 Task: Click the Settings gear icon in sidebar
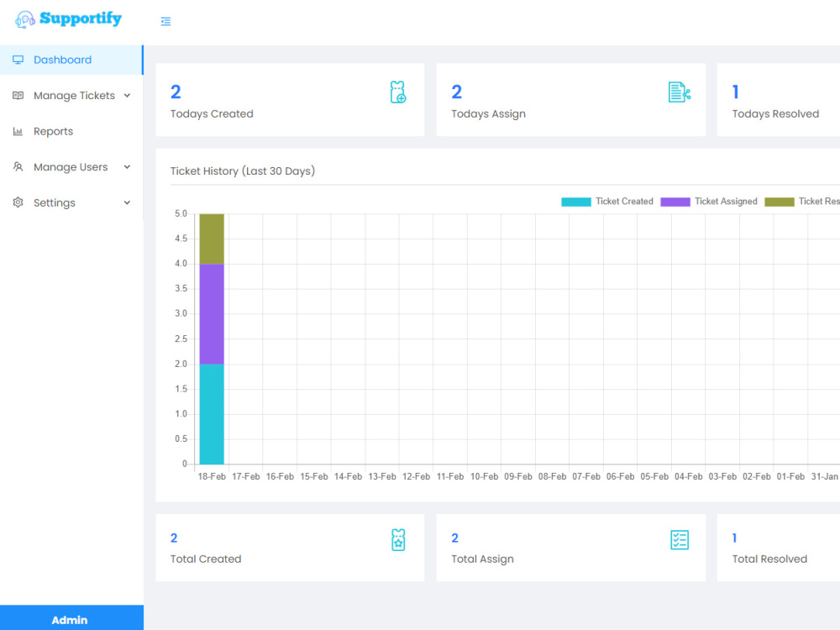pyautogui.click(x=18, y=202)
